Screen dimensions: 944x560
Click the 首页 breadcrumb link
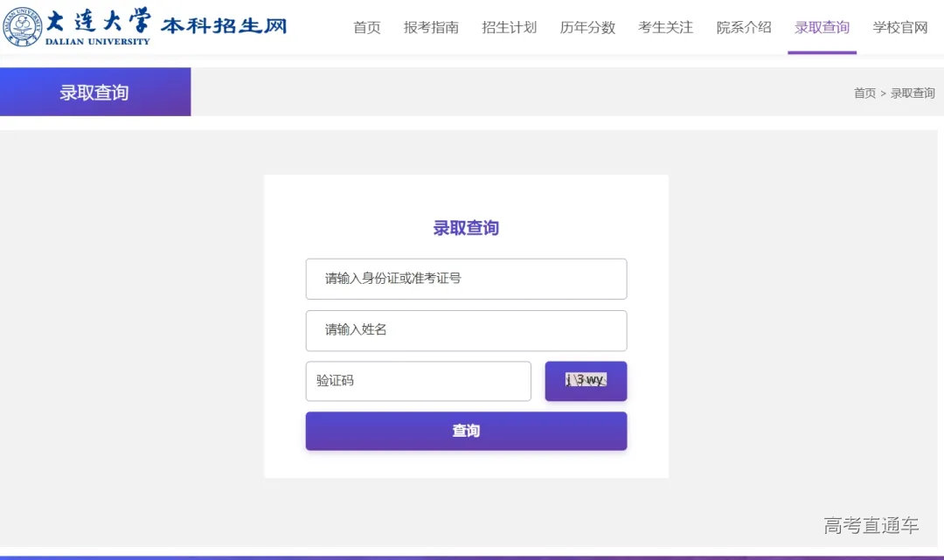[864, 93]
